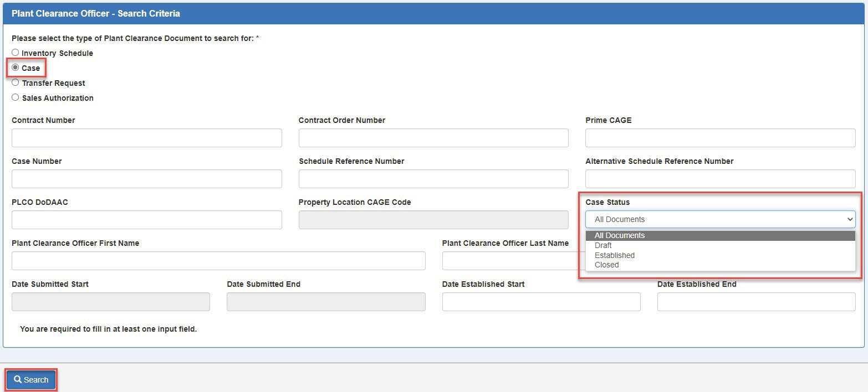Click the Prime CAGE input box
Screen dimensions: 868x392
coord(720,138)
